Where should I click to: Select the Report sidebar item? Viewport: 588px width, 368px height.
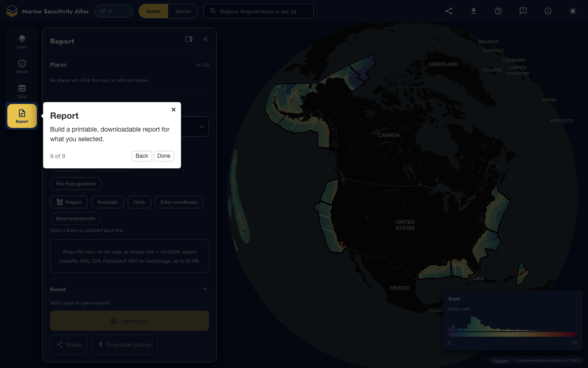coord(22,116)
